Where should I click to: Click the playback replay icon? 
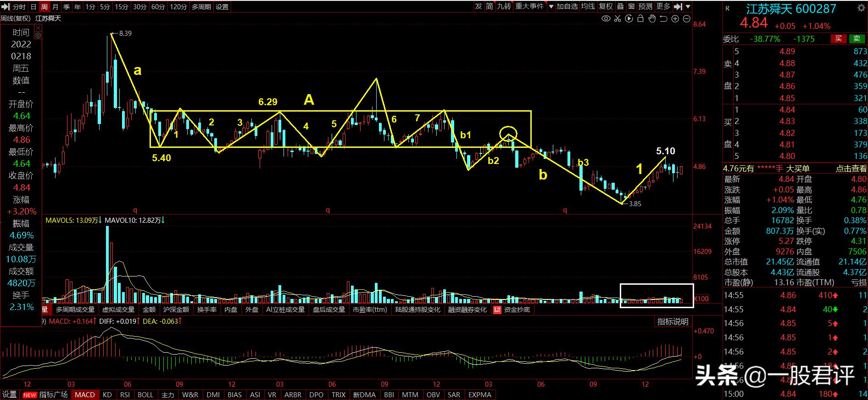point(629,19)
